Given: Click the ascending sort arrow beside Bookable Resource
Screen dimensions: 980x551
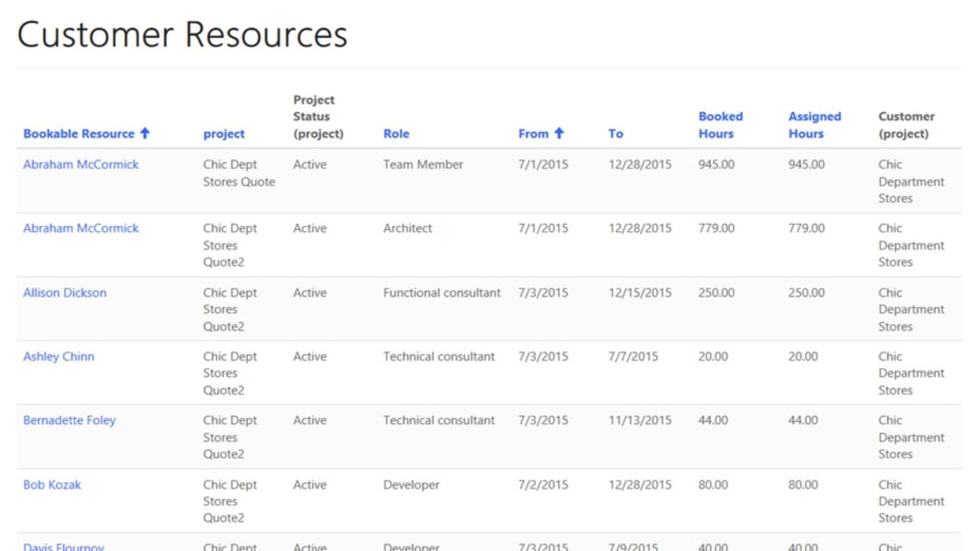Looking at the screenshot, I should coord(146,134).
